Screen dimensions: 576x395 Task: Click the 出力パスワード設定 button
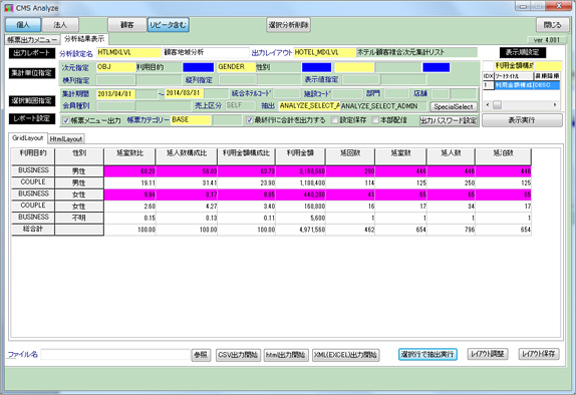449,121
